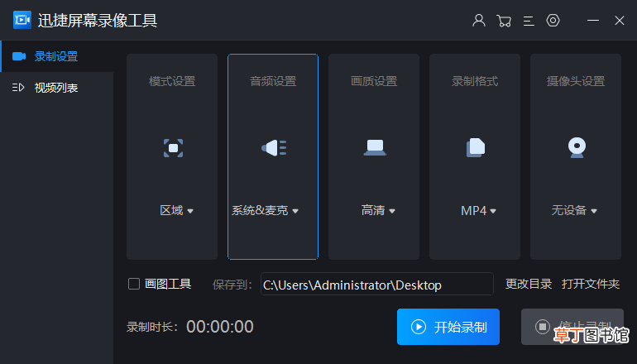The height and width of the screenshot is (364, 637).
Task: Click the 画质设置 card title
Action: 374,81
